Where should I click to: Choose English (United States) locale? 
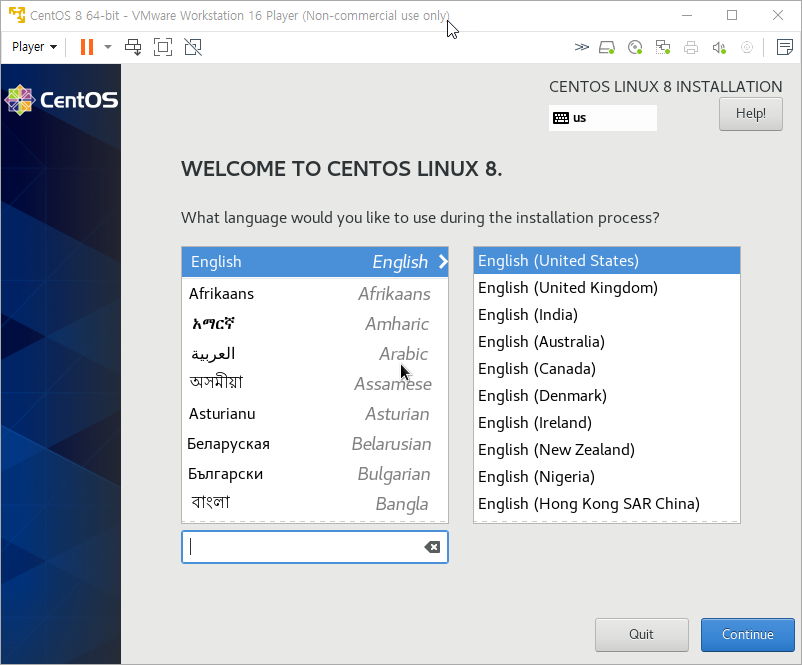point(607,261)
